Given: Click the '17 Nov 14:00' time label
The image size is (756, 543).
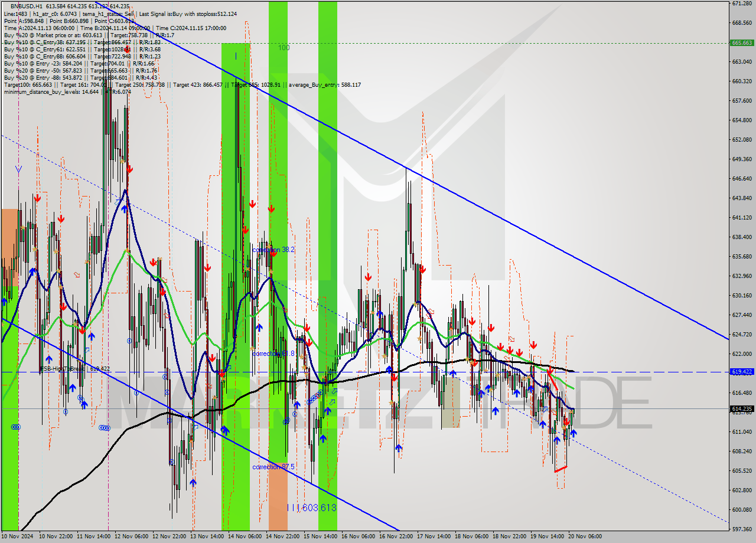Looking at the screenshot, I should (x=434, y=537).
